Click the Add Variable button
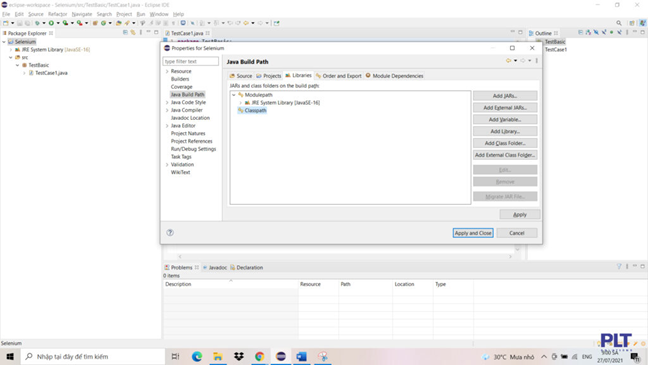648x365 pixels. [x=505, y=119]
